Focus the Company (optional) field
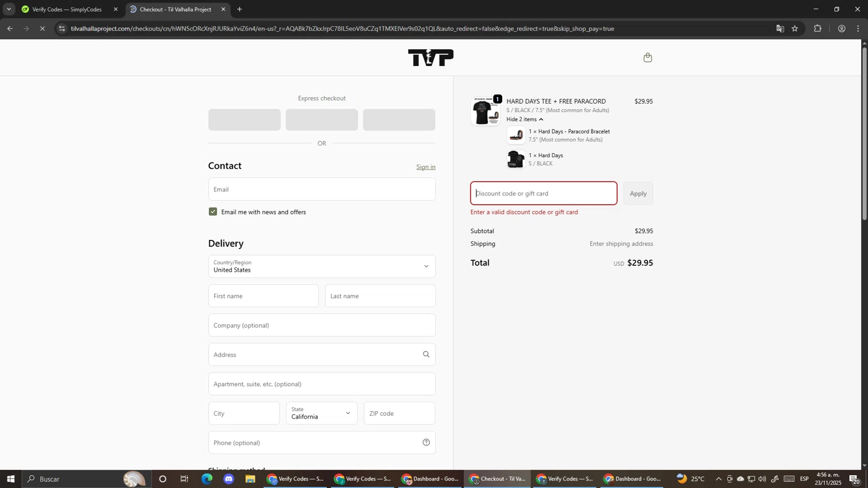This screenshot has width=868, height=488. (x=322, y=326)
